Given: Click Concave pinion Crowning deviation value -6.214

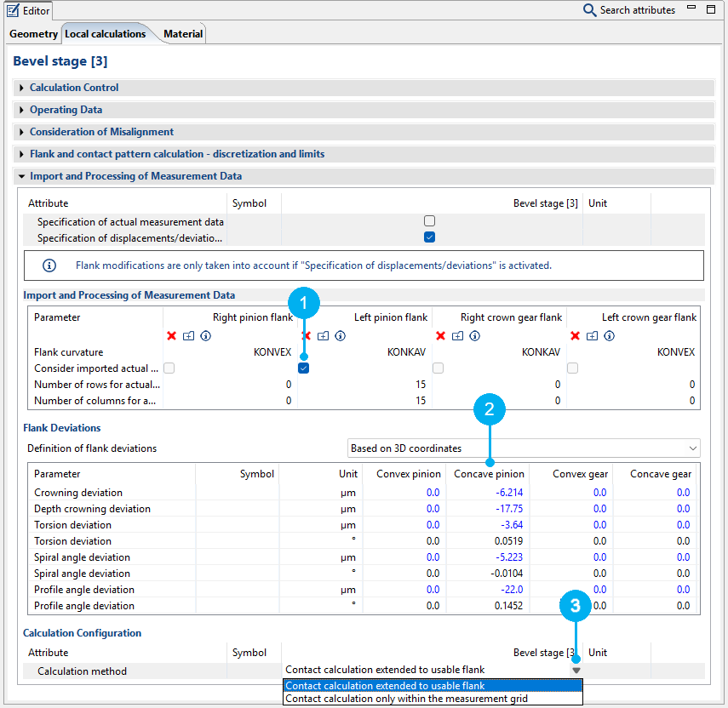Looking at the screenshot, I should (x=509, y=492).
